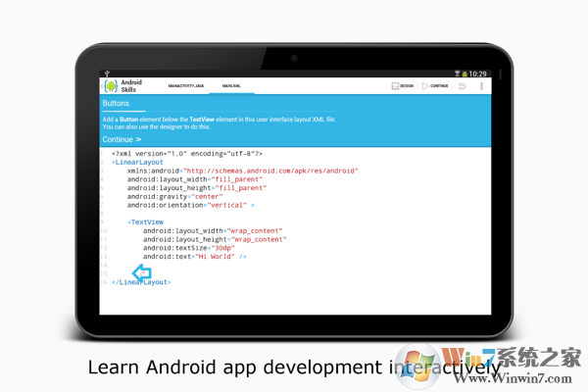Tap the android:orientation="vertical" line
The image size is (588, 392).
pos(191,205)
